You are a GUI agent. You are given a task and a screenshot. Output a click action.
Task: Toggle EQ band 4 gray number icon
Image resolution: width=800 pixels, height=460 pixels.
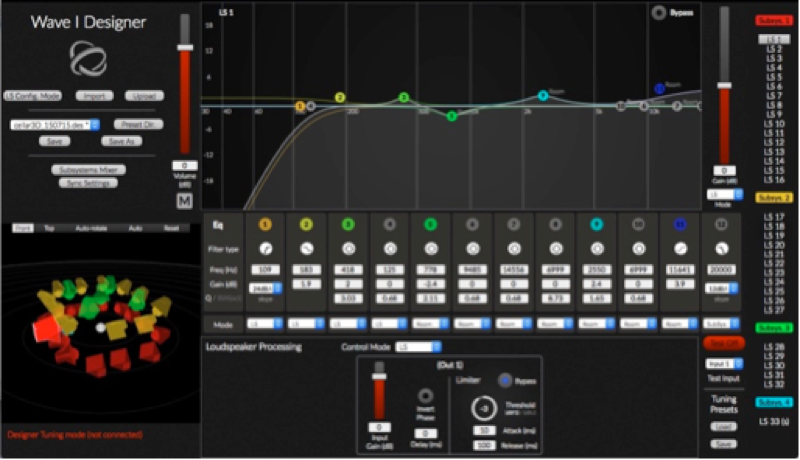point(389,224)
